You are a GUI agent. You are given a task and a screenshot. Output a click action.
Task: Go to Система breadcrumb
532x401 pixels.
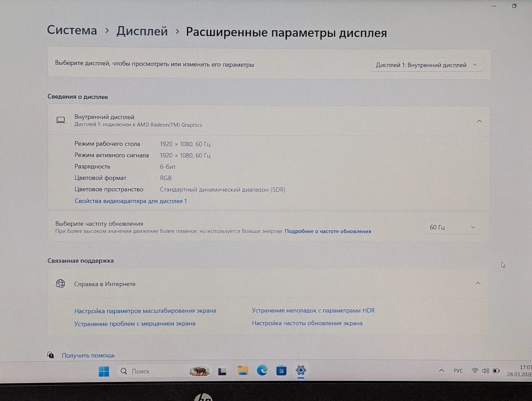point(72,30)
